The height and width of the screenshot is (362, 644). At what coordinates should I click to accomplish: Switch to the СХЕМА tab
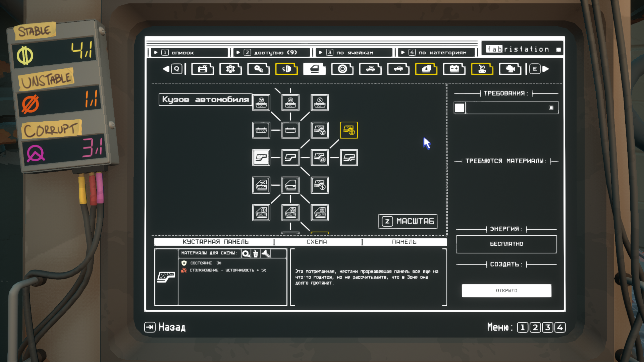click(x=317, y=242)
